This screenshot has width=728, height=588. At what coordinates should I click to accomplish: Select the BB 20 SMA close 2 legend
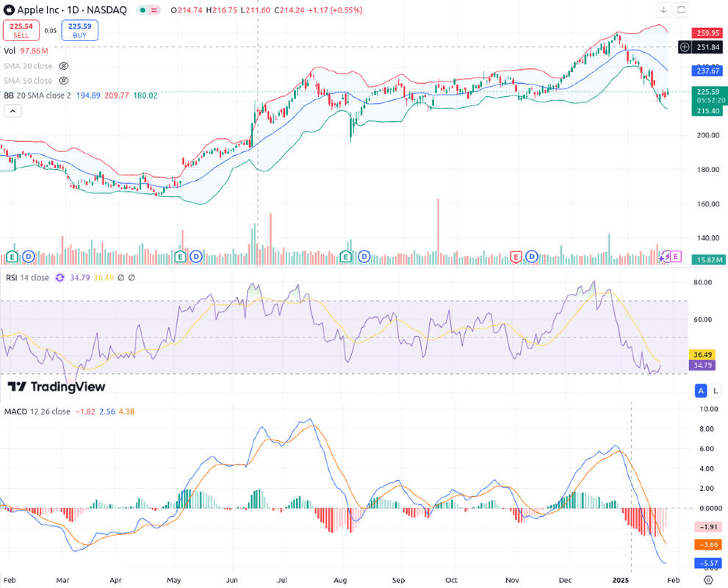pos(37,96)
